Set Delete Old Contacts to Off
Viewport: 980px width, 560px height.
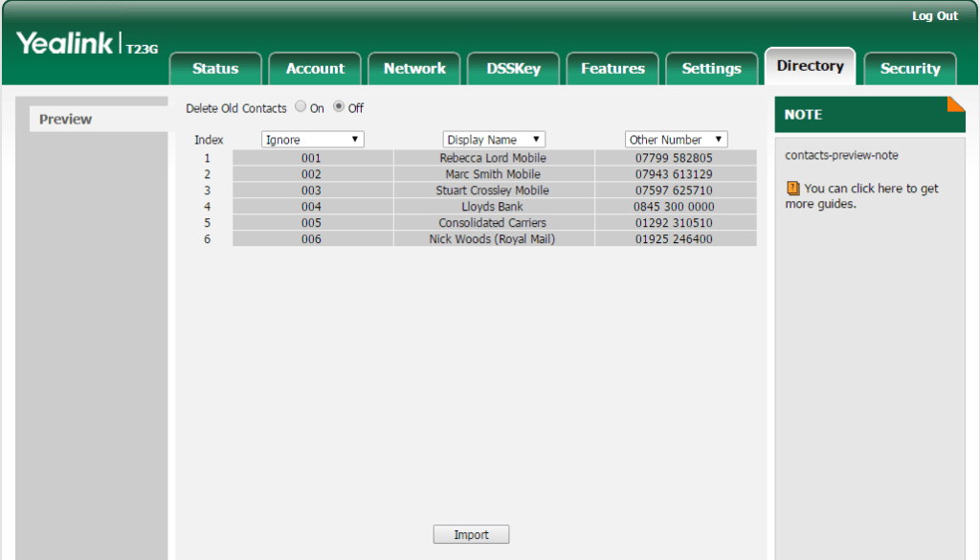click(x=339, y=106)
